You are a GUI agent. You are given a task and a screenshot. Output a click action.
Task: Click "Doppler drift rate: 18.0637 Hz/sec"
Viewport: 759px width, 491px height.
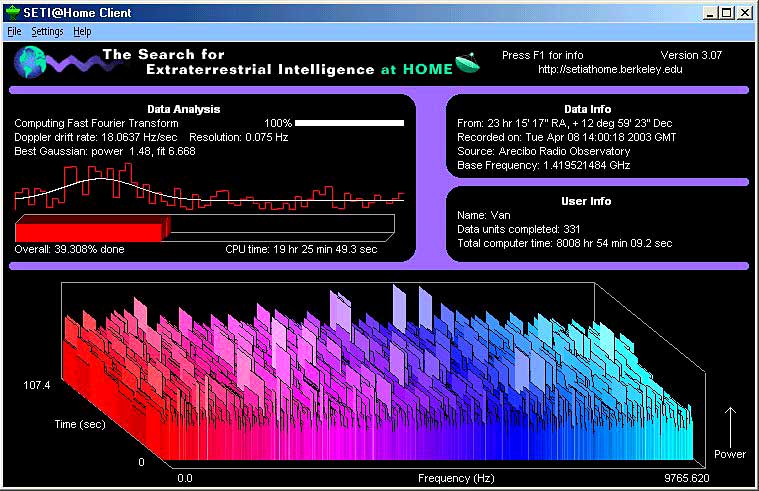[x=96, y=138]
